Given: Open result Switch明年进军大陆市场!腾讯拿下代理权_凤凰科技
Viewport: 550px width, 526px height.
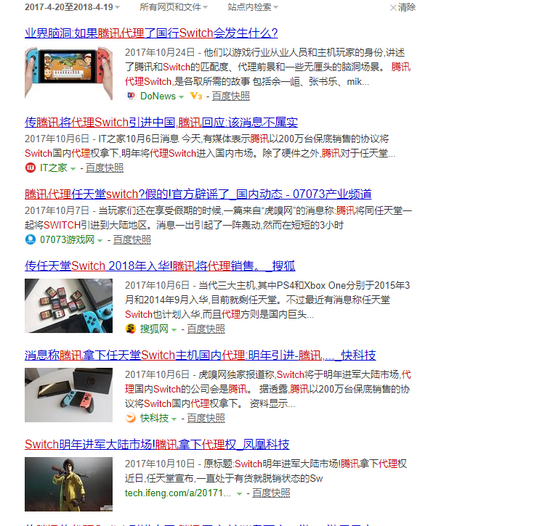Looking at the screenshot, I should (x=157, y=444).
